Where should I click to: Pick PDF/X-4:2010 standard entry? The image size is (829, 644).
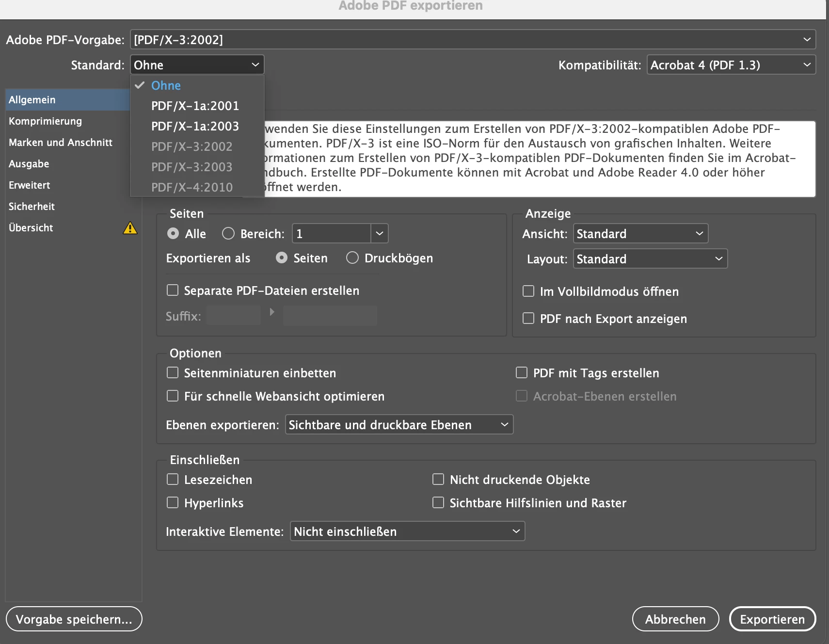(x=197, y=187)
